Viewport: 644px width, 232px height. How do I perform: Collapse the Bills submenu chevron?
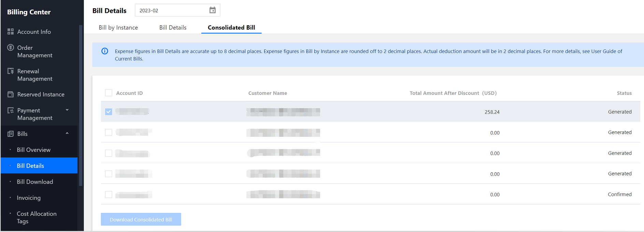click(x=67, y=133)
